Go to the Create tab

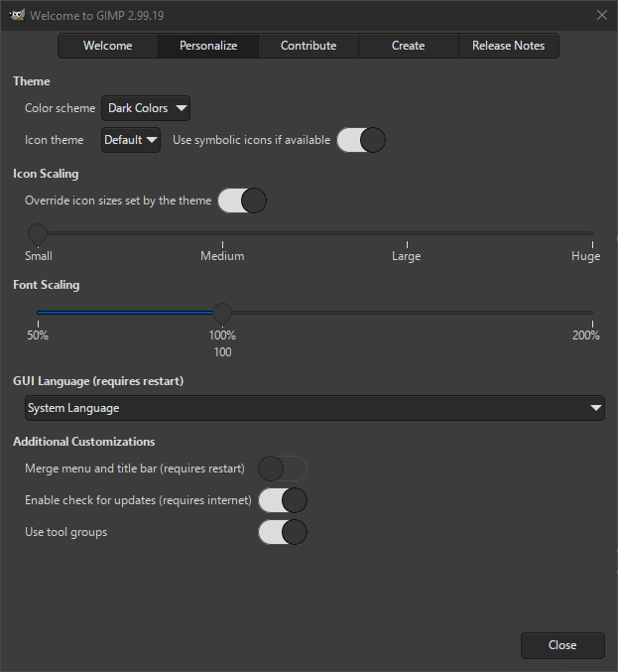[x=408, y=46]
